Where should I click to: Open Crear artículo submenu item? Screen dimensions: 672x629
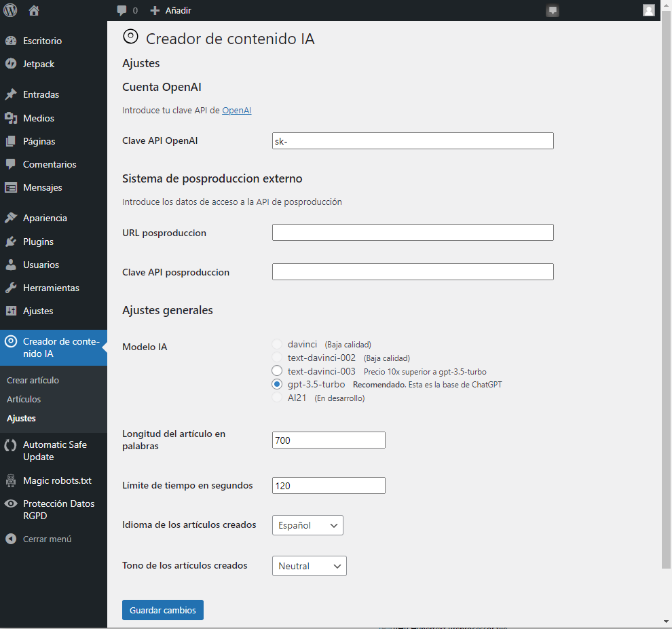tap(33, 380)
